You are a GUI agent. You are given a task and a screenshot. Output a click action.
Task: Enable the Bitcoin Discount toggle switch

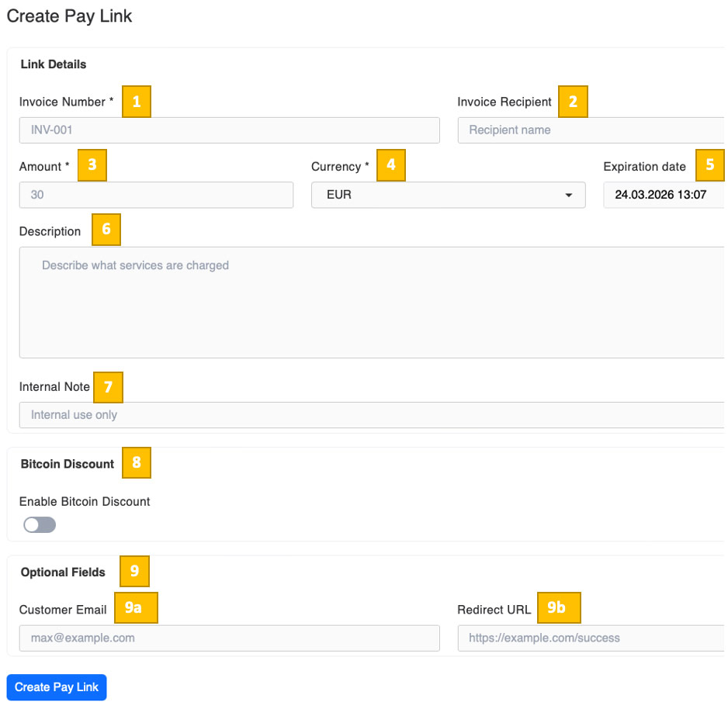click(39, 525)
